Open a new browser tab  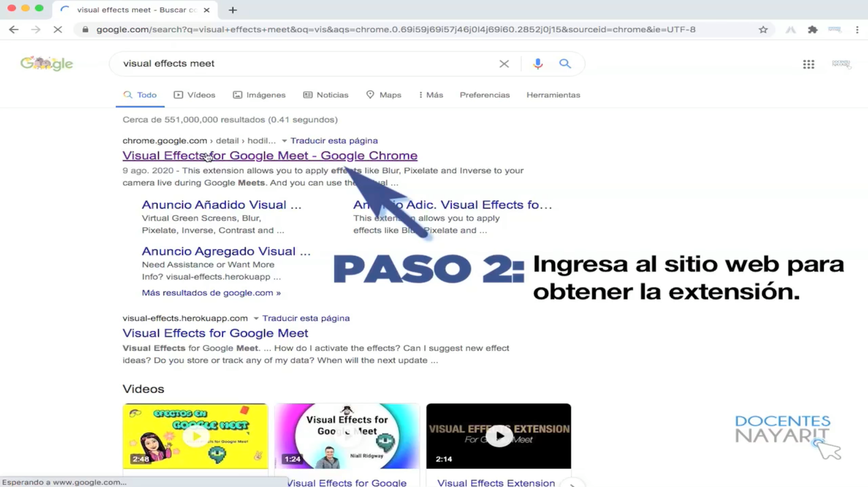(x=233, y=10)
